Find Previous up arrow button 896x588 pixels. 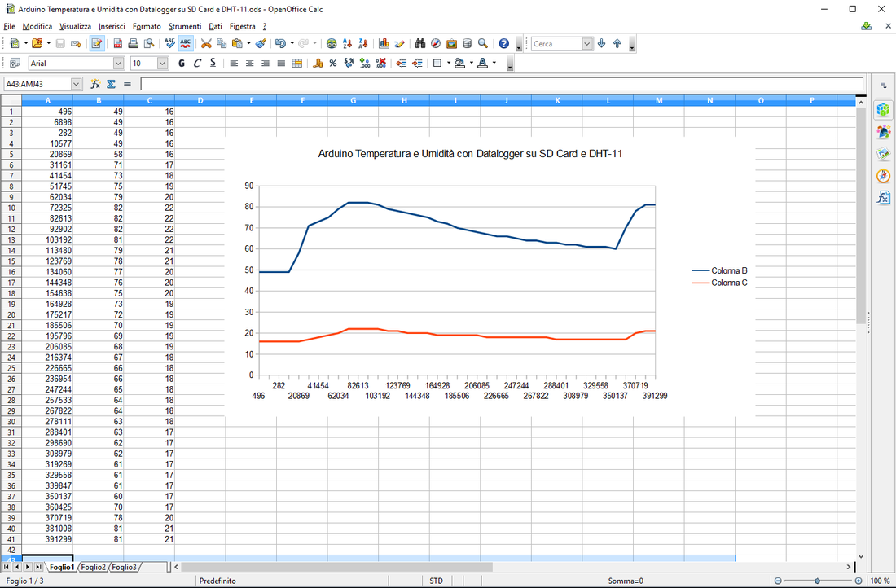click(x=617, y=43)
